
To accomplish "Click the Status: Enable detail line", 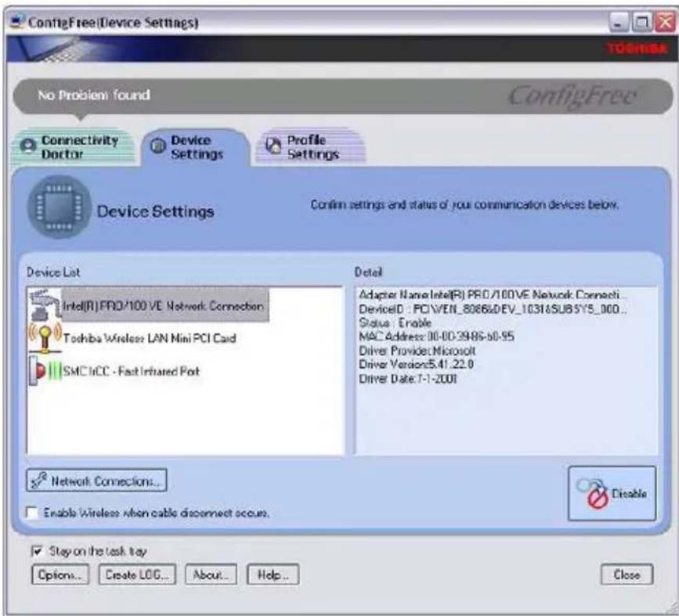I will (x=395, y=323).
